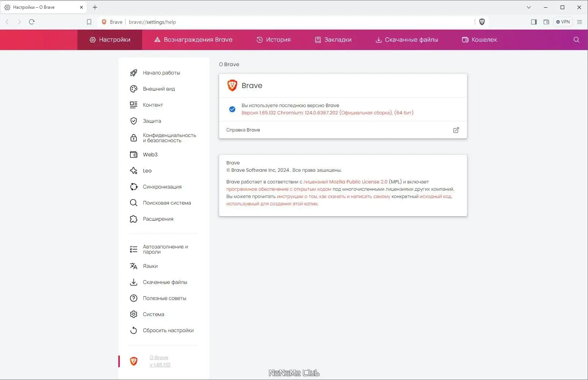Click the question icon for Полезные советы
This screenshot has height=380, width=588.
click(134, 298)
